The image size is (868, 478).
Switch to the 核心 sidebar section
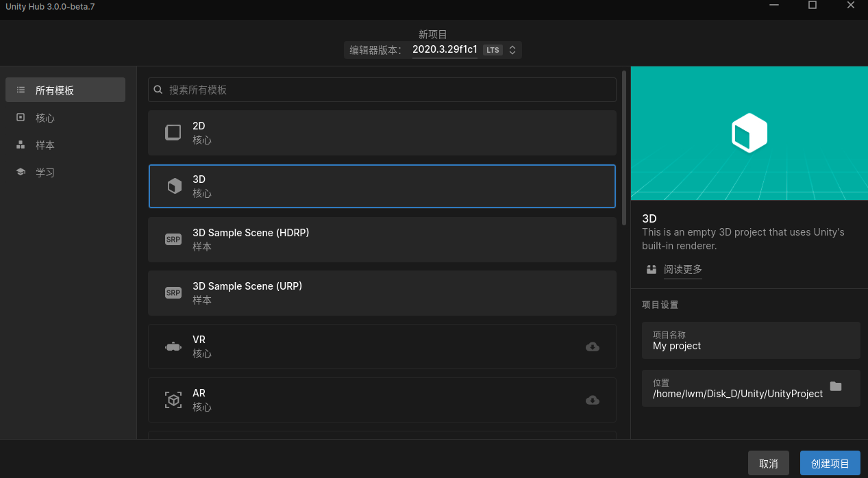coord(45,117)
